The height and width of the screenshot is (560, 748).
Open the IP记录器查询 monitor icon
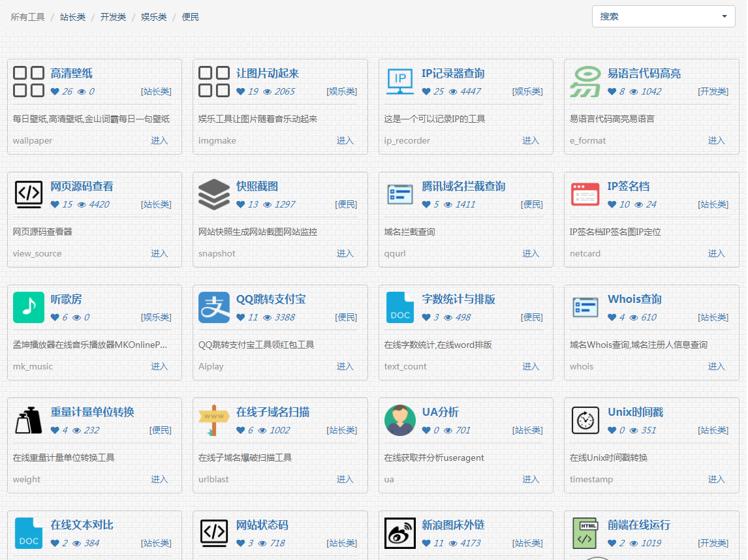point(399,82)
